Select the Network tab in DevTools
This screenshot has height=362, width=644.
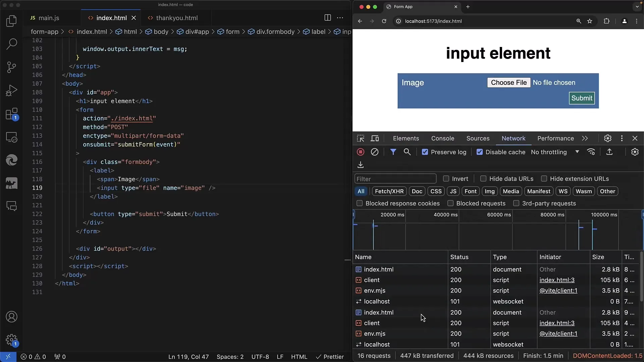[514, 138]
